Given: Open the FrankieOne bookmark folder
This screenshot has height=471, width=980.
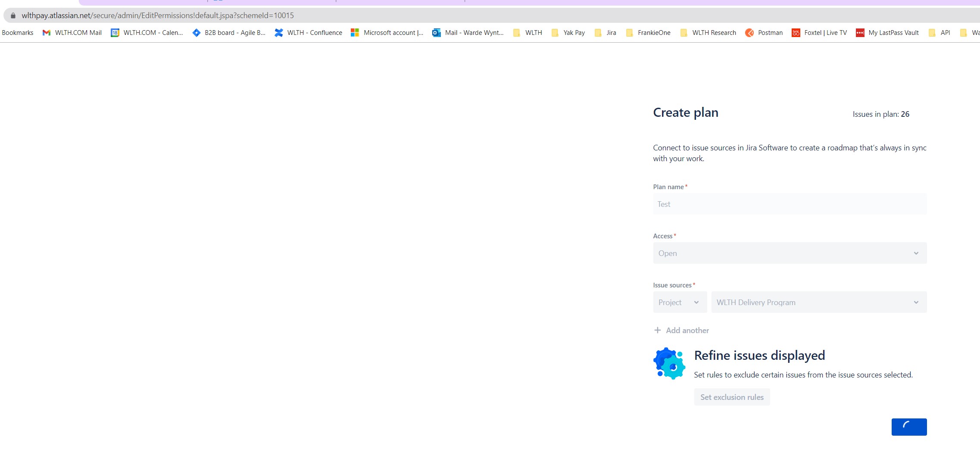Looking at the screenshot, I should (x=648, y=33).
